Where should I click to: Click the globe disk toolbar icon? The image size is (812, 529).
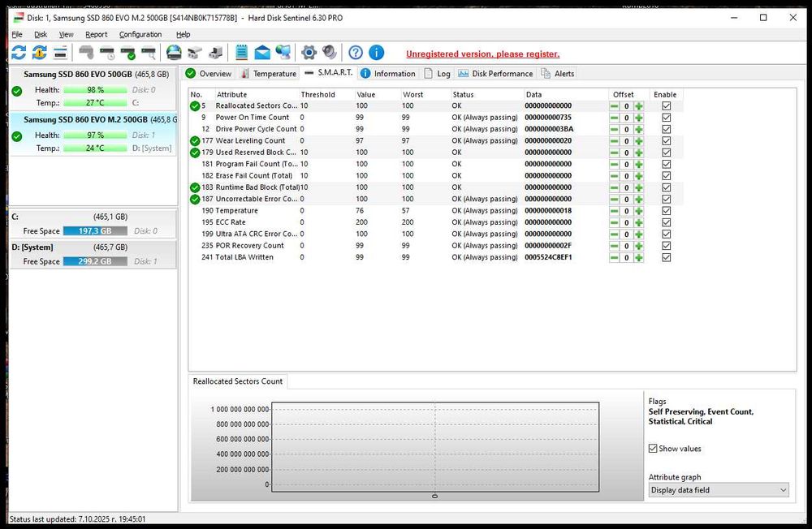pos(173,53)
